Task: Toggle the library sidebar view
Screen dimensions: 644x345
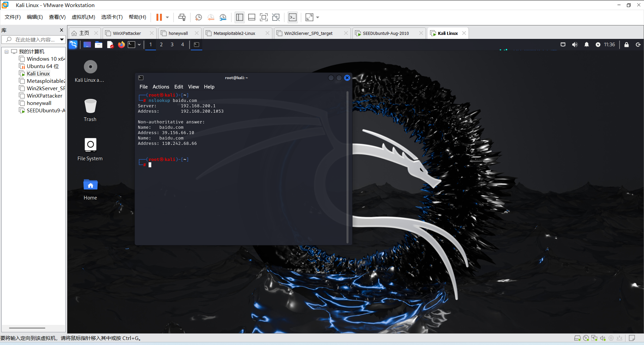Action: [239, 17]
